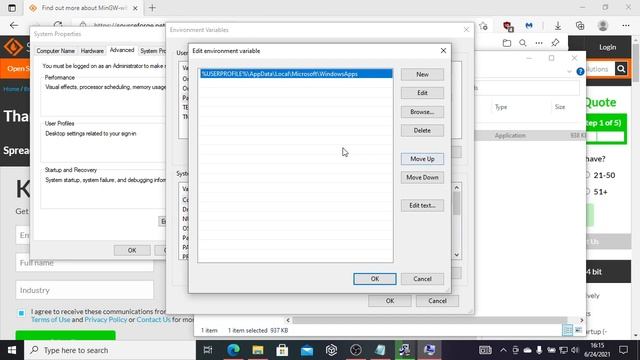Viewport: 640px width, 360px height.
Task: Open Edge downloads icon
Action: pyautogui.click(x=558, y=26)
